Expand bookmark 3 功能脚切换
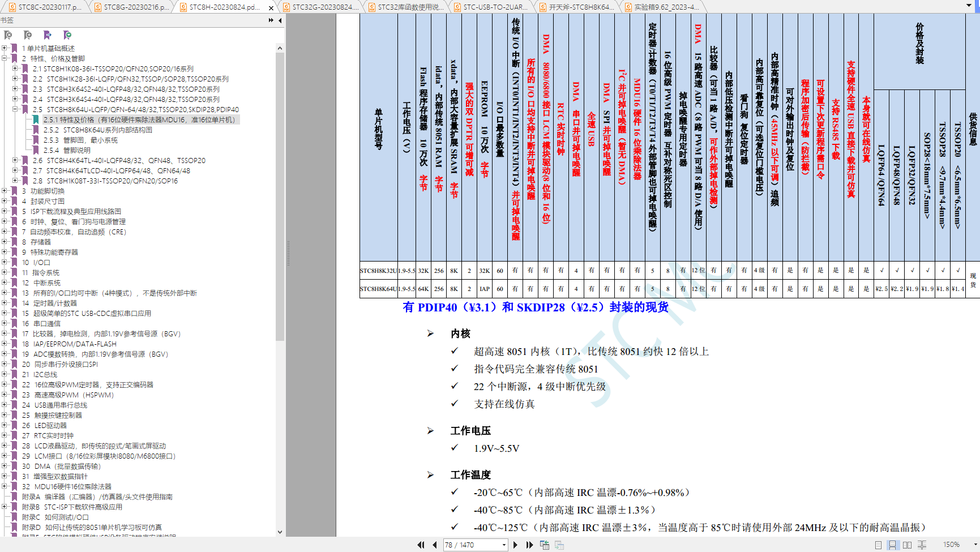Image resolution: width=980 pixels, height=552 pixels. 5,191
